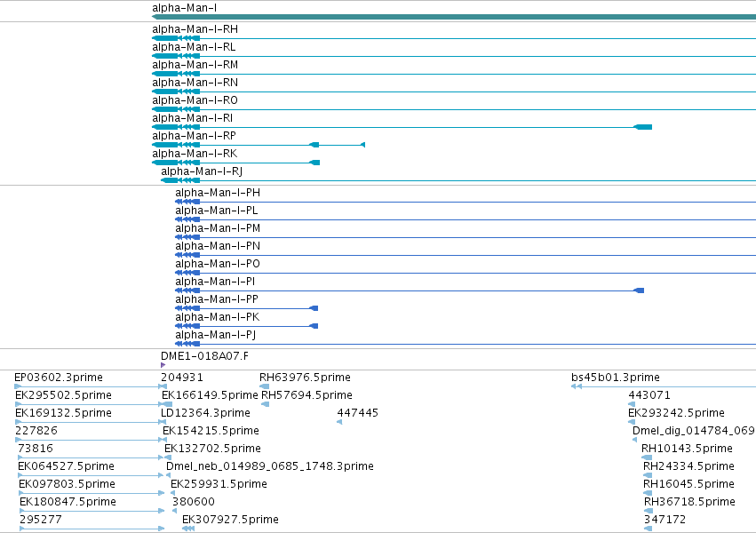756x533 pixels.
Task: Select EST RH10143.5prime
Action: pos(687,449)
